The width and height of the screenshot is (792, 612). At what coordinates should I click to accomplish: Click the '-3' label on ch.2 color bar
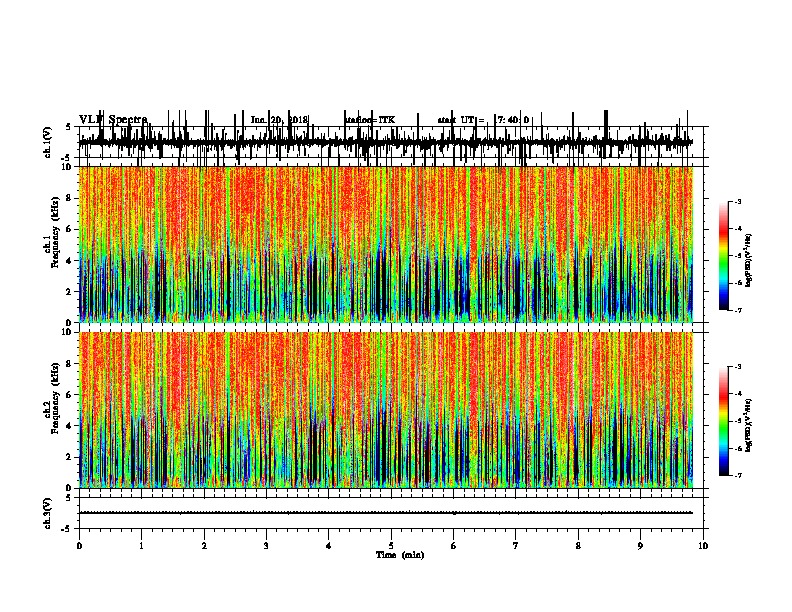738,367
